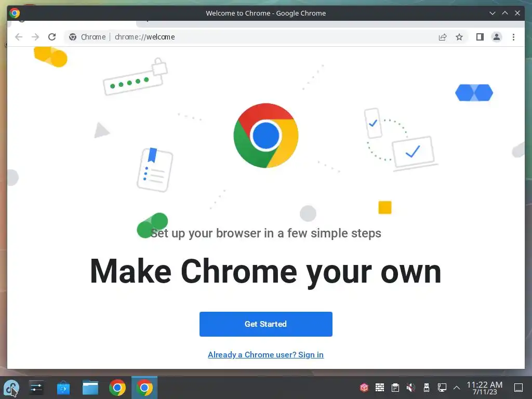The height and width of the screenshot is (399, 532).
Task: Open the file manager folder icon in taskbar
Action: point(90,388)
